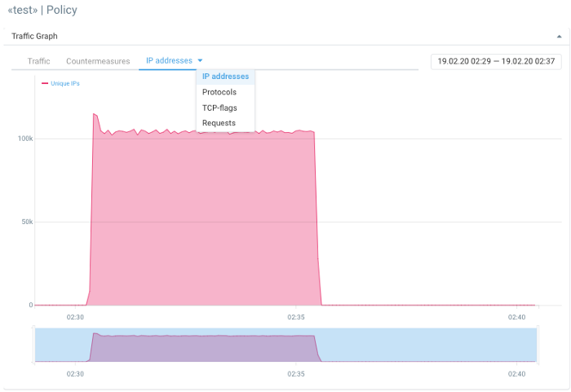Click left edge handle of range navigator
571x392 pixels.
point(34,345)
